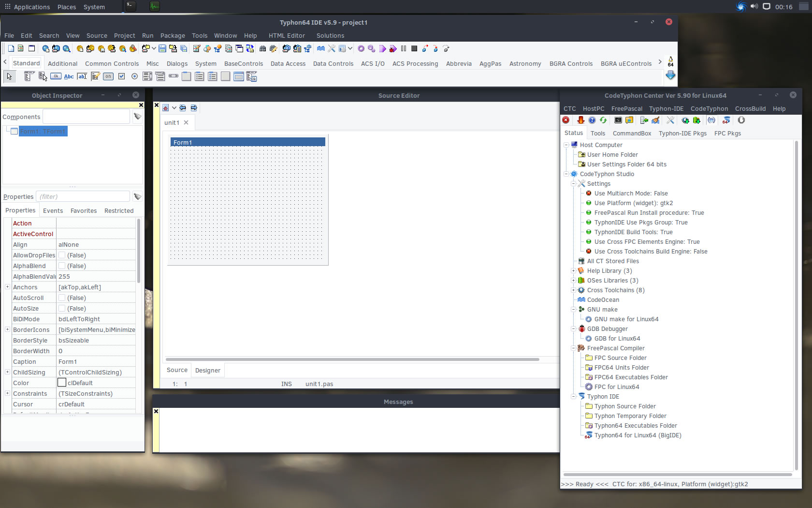Click the Save file floppy disk icon

[162, 48]
